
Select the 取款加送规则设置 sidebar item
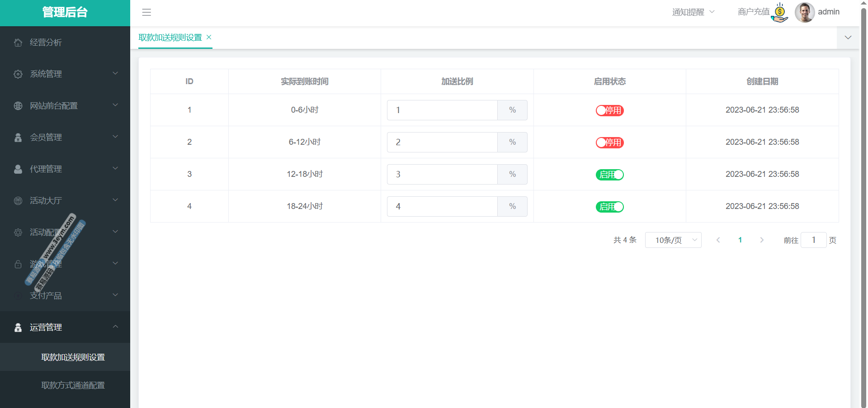click(x=73, y=357)
